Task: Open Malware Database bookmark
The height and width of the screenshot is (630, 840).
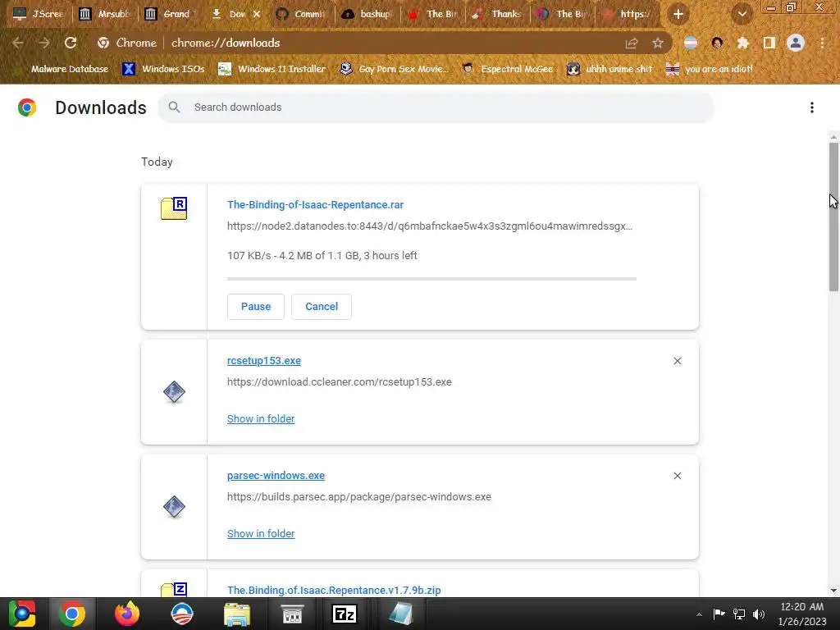Action: (x=63, y=69)
